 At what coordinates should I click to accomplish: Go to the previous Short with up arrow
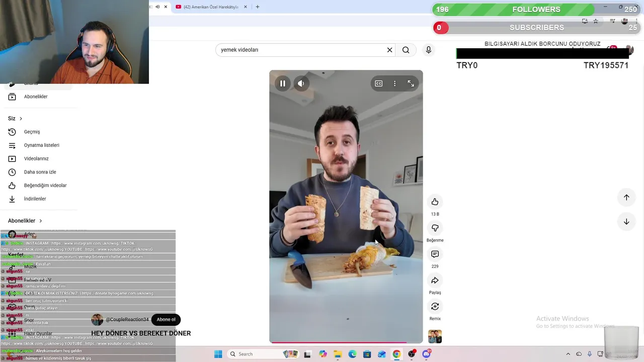[x=626, y=198]
